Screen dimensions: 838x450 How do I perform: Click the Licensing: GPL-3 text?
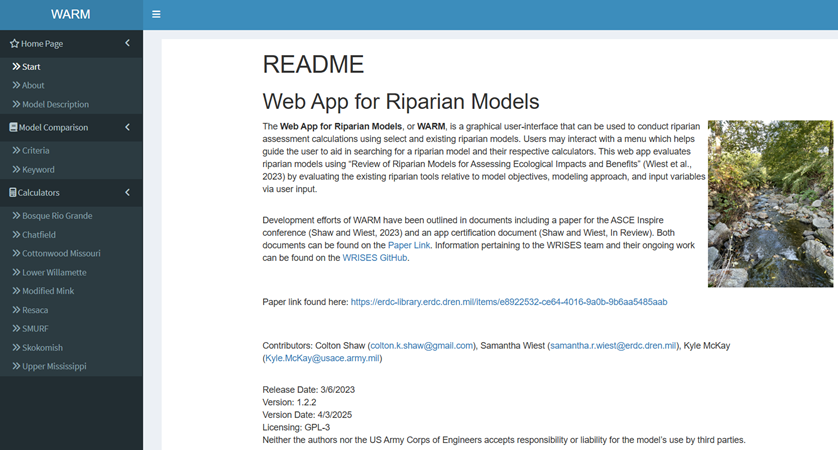point(296,428)
